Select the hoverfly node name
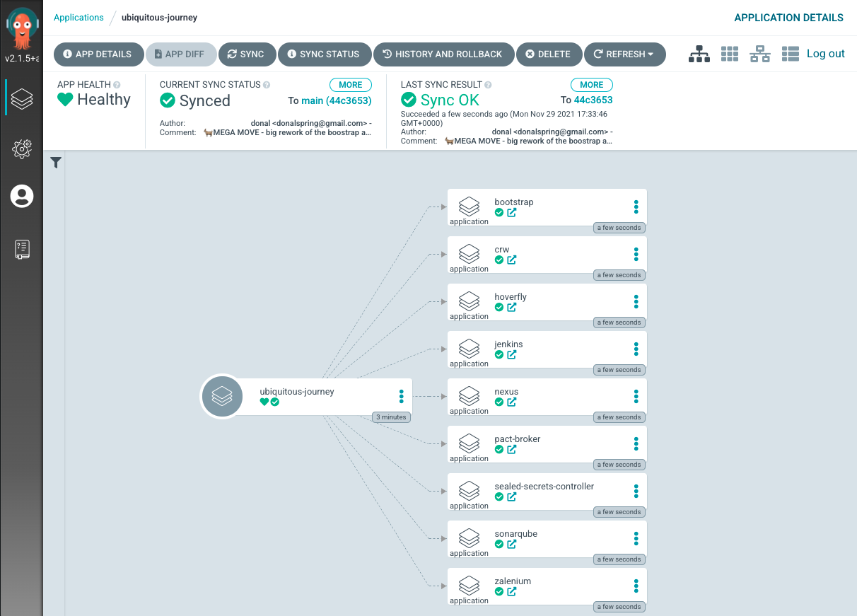The image size is (857, 616). [x=511, y=297]
